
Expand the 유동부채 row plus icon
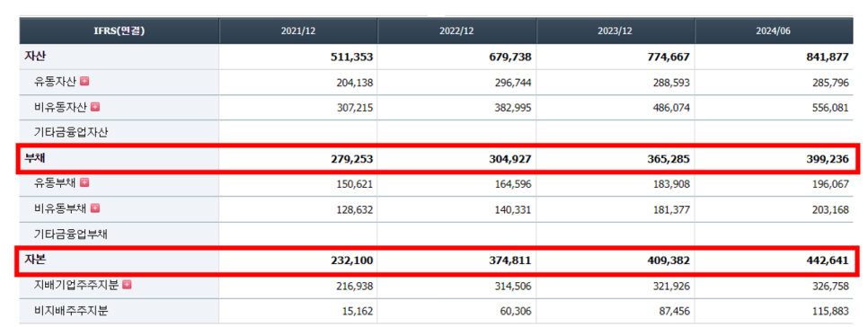pos(84,182)
